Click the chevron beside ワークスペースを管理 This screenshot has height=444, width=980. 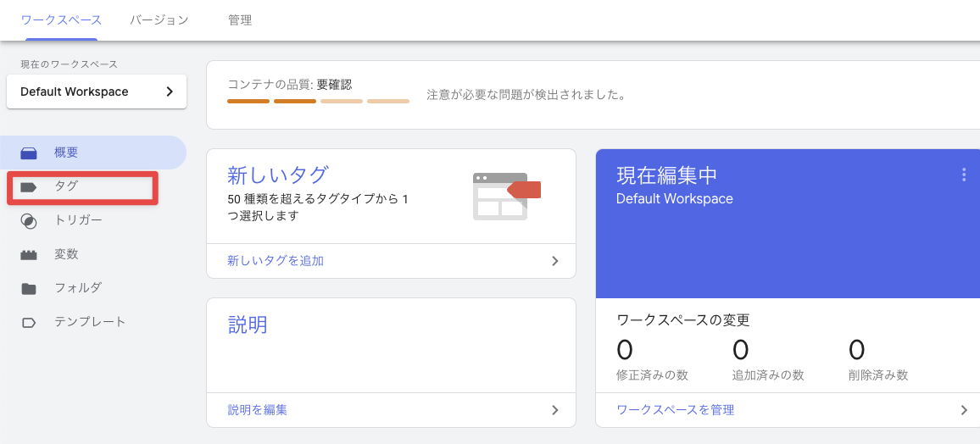964,410
